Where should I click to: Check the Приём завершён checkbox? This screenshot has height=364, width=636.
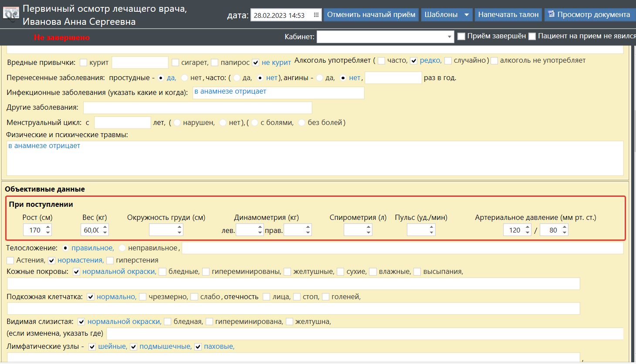click(x=461, y=37)
